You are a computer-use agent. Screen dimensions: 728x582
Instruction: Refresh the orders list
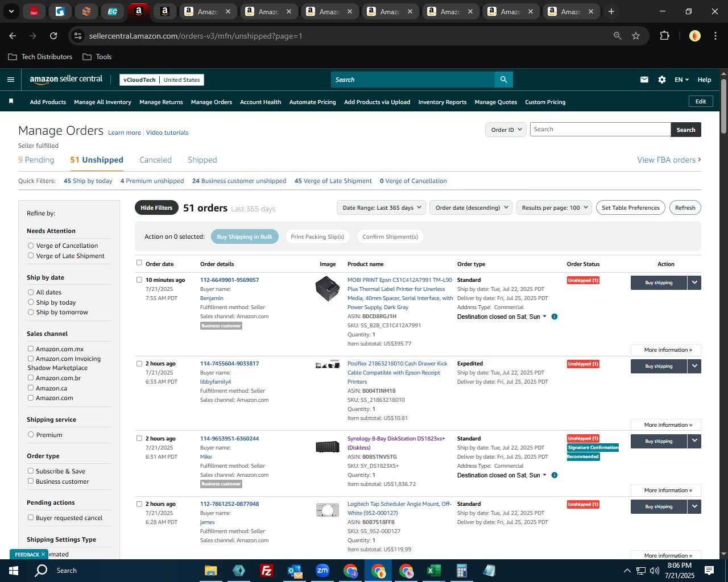click(685, 207)
